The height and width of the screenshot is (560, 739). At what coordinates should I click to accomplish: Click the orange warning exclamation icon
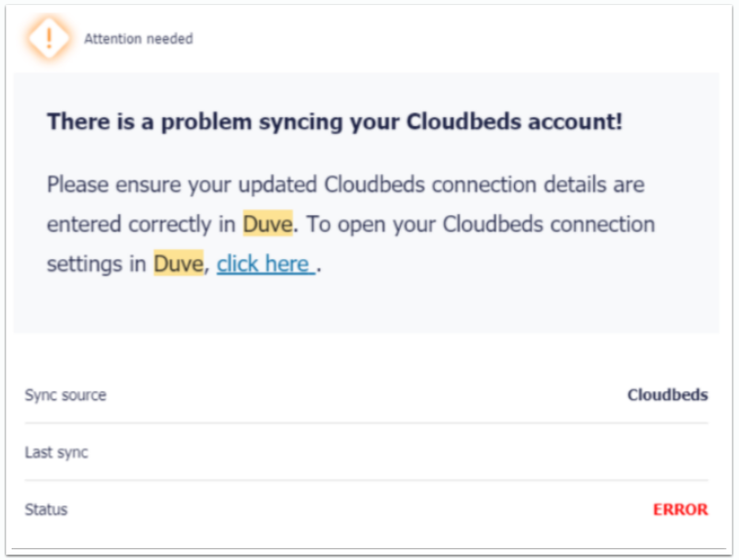pos(48,39)
